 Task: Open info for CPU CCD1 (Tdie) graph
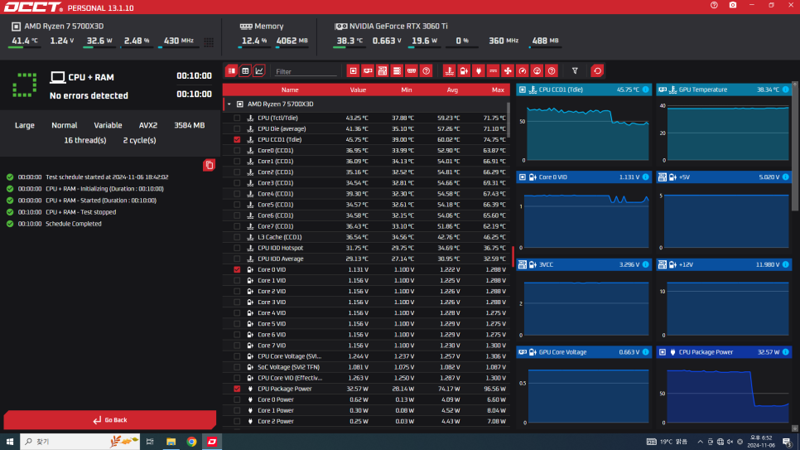coord(646,90)
